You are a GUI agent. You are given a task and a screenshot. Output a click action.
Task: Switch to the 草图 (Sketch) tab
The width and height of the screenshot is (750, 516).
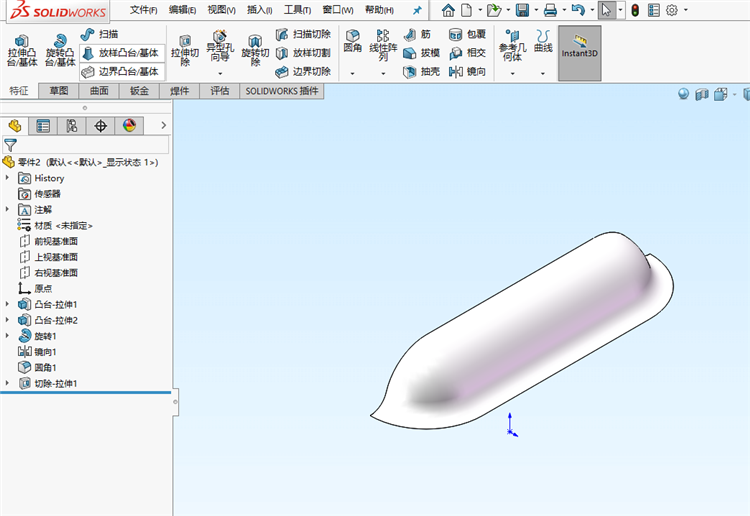(59, 91)
